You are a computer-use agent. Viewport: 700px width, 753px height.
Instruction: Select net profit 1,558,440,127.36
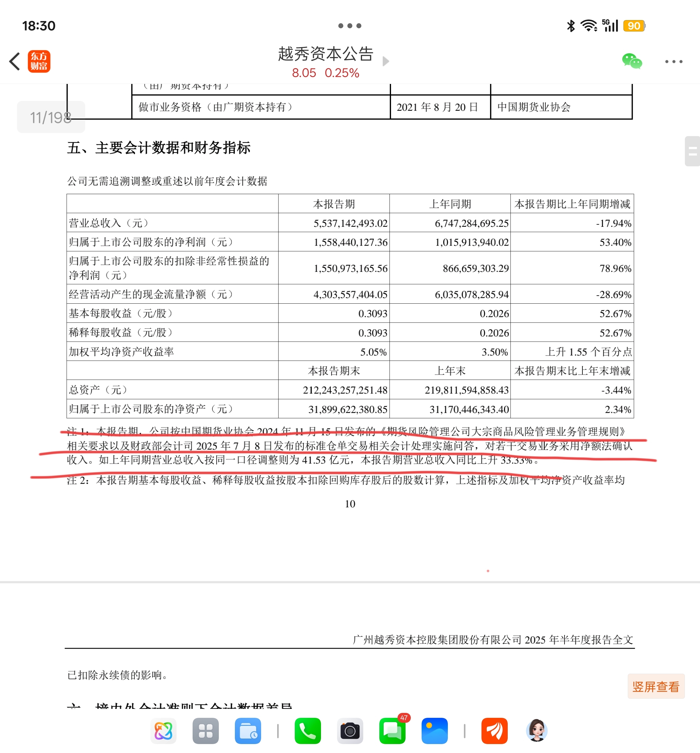point(350,242)
